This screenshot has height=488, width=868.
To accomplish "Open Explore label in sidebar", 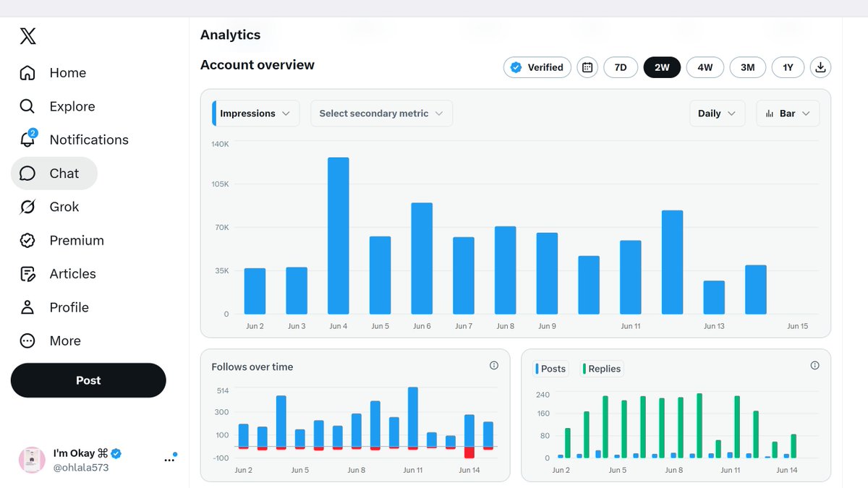I will point(72,106).
